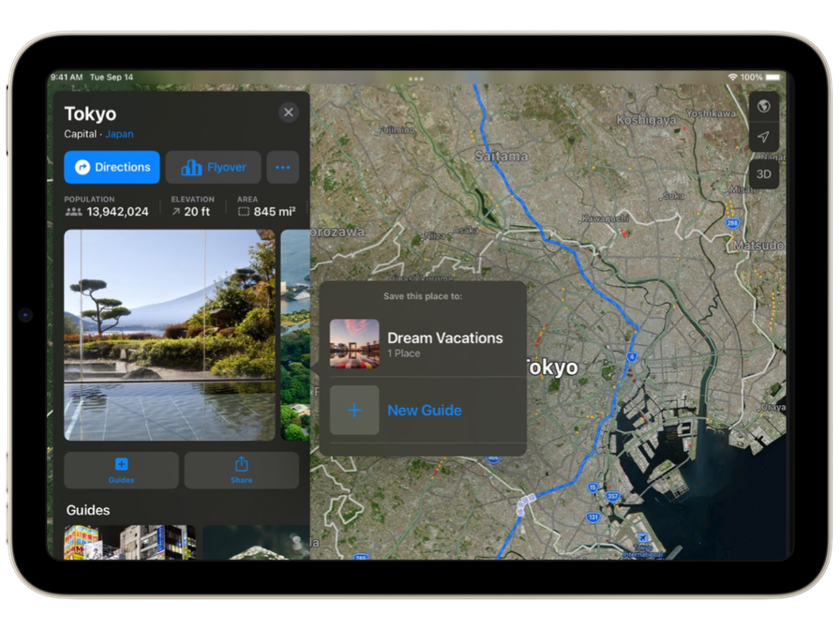Open the map mode globe icon

click(x=764, y=106)
